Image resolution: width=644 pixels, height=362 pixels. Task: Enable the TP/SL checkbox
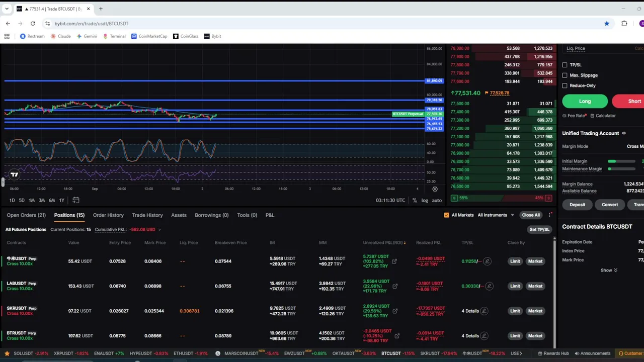click(565, 65)
